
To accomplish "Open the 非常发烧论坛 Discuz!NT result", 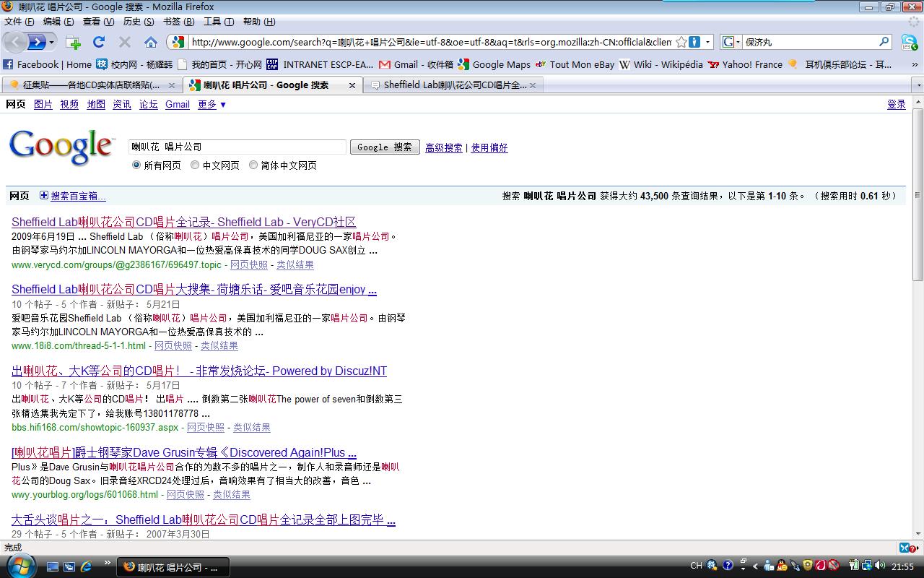I will (x=199, y=371).
